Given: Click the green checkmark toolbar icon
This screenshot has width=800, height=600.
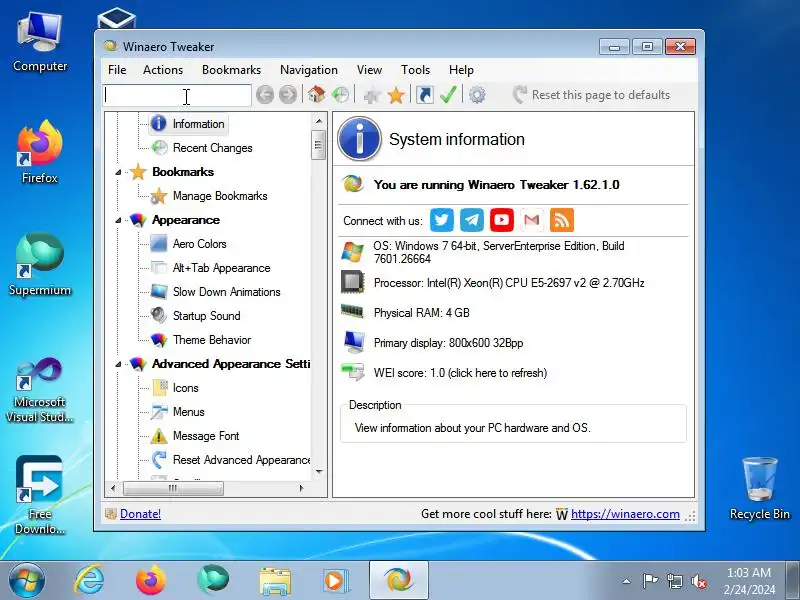Looking at the screenshot, I should pyautogui.click(x=448, y=94).
